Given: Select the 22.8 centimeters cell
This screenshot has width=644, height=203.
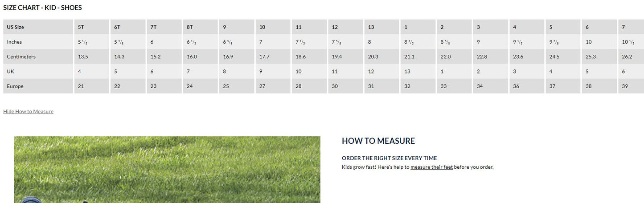Looking at the screenshot, I should [x=482, y=57].
